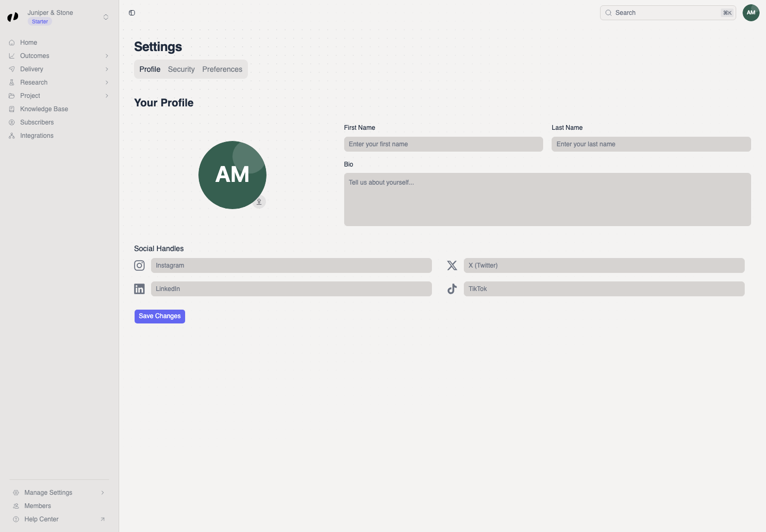Click the Knowledge Base book icon

[x=12, y=109]
